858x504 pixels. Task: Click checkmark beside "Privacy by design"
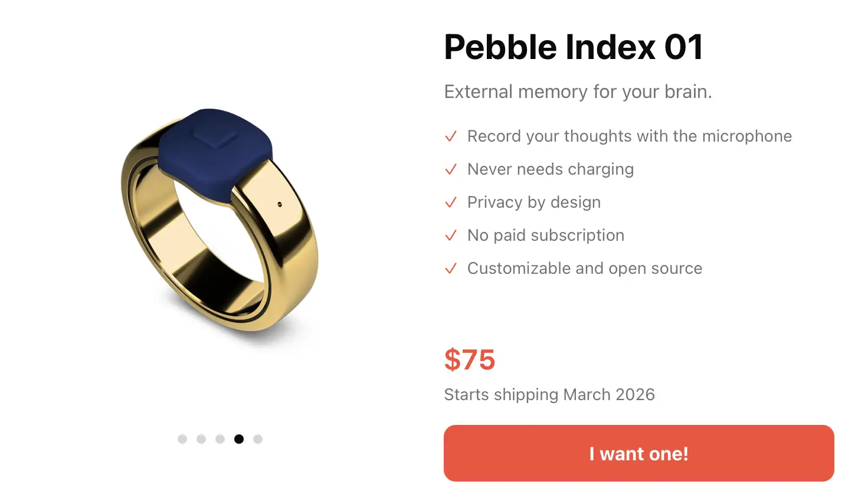(x=451, y=202)
